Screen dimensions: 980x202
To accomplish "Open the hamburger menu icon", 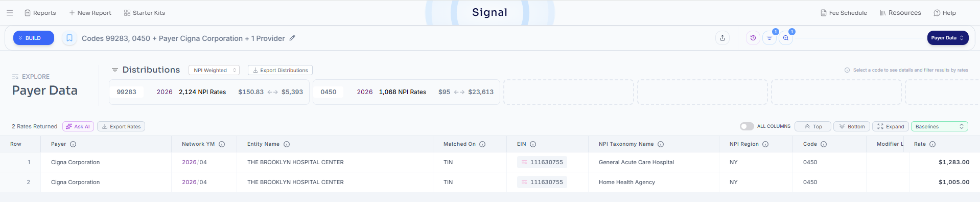I will click(10, 13).
